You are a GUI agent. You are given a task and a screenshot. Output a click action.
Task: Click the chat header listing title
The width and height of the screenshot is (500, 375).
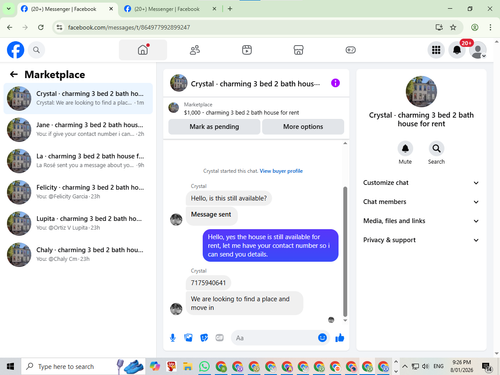255,84
